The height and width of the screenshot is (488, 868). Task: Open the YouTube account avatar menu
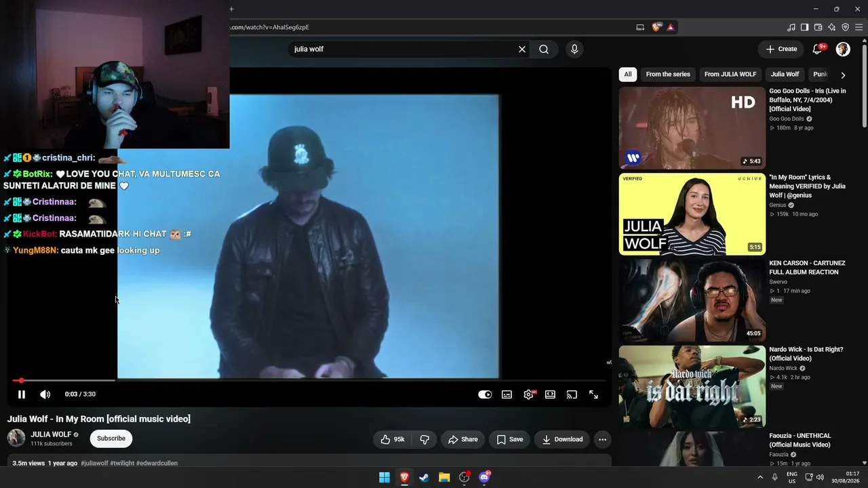843,49
